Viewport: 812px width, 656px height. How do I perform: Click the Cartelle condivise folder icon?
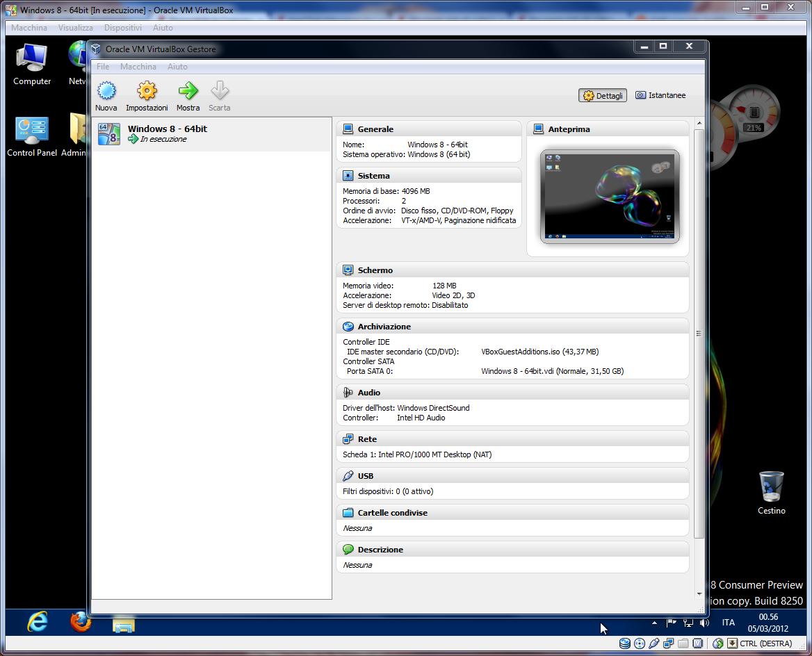[348, 513]
